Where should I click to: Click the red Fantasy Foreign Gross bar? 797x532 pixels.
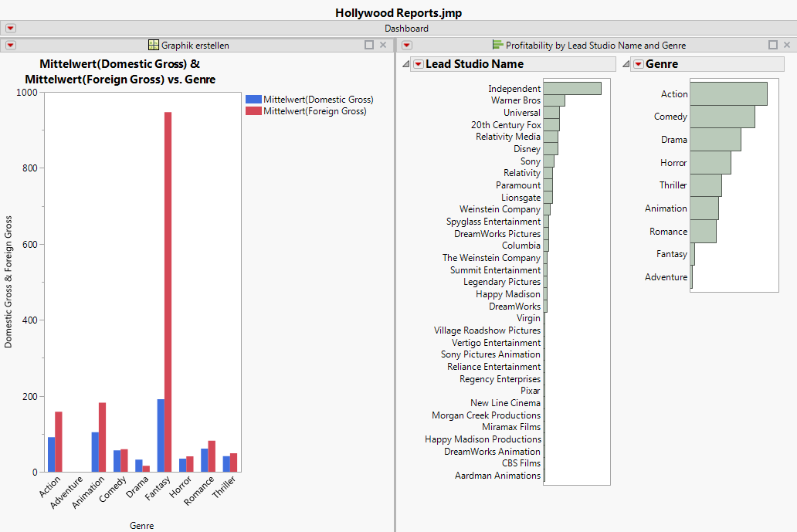click(168, 292)
